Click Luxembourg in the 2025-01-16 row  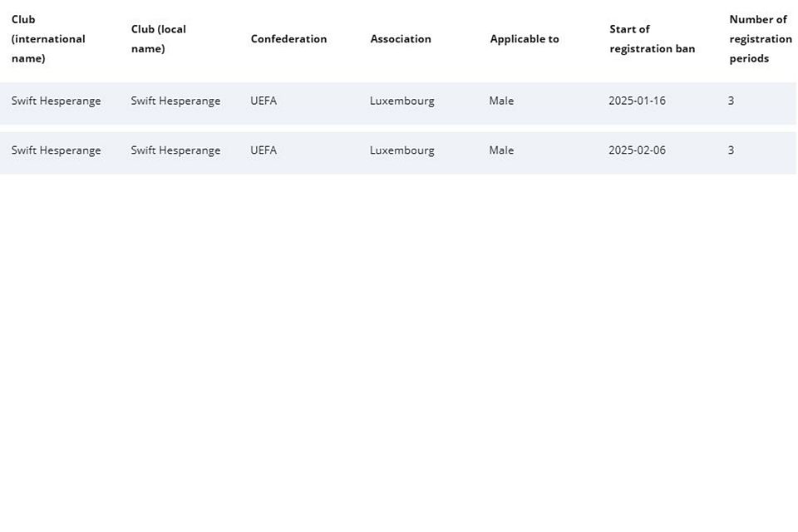point(402,101)
